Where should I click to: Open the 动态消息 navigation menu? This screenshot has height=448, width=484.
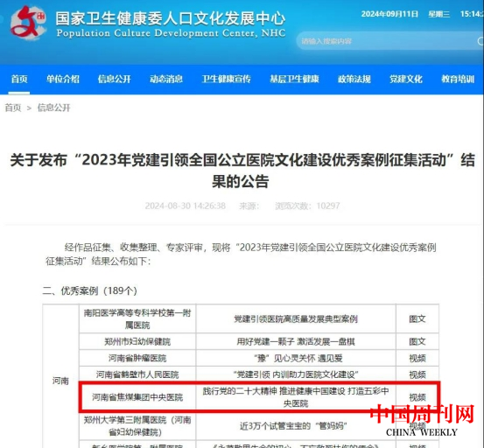tap(166, 79)
